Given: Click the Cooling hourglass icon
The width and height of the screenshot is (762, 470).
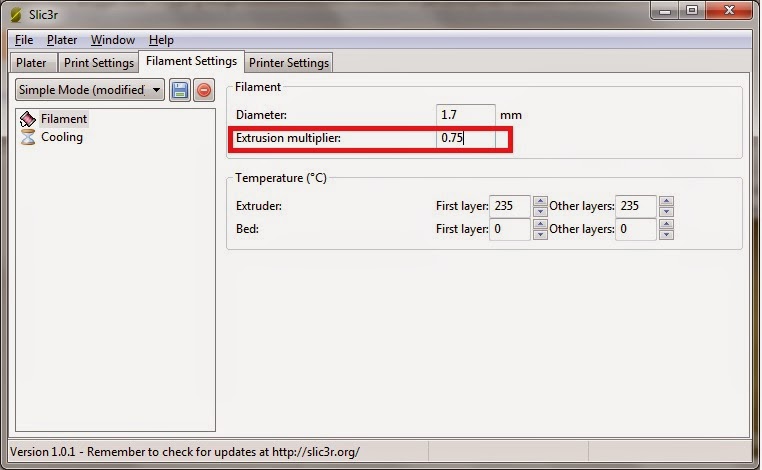Looking at the screenshot, I should coord(28,137).
